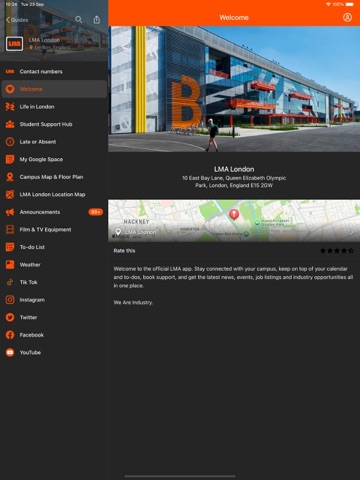360x480 pixels.
Task: Open Life in London
Action: point(54,107)
